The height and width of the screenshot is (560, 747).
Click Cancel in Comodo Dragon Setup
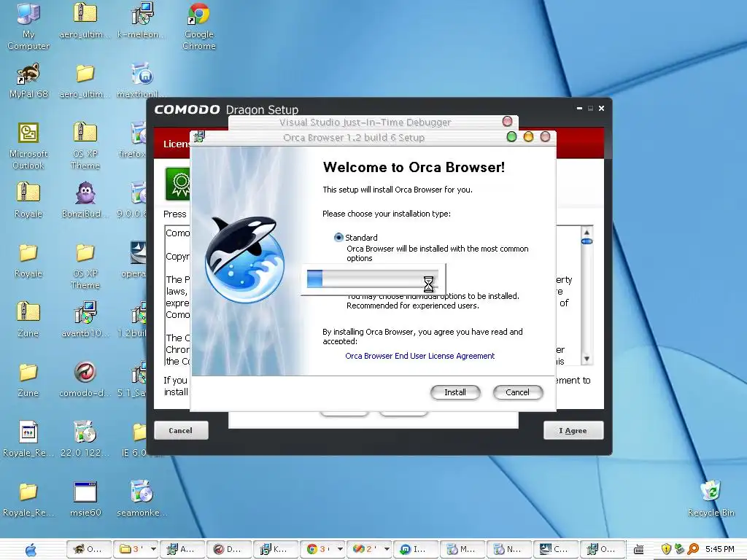click(181, 430)
